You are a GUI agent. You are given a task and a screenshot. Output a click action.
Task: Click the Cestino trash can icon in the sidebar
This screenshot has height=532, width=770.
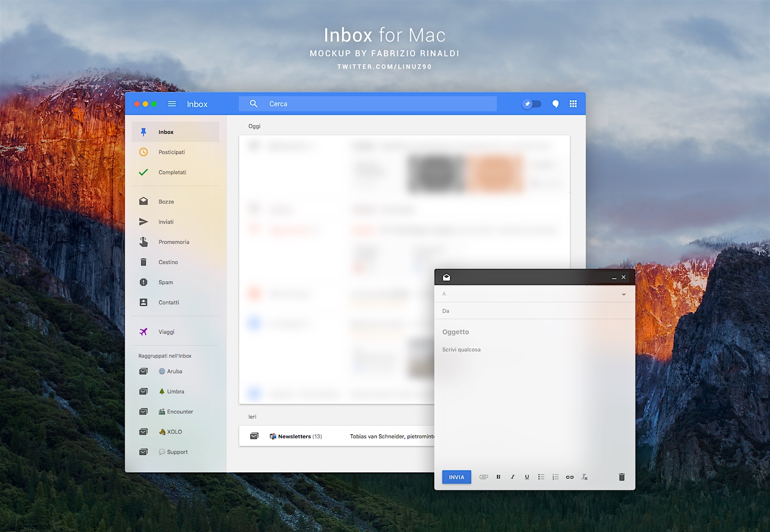[144, 262]
